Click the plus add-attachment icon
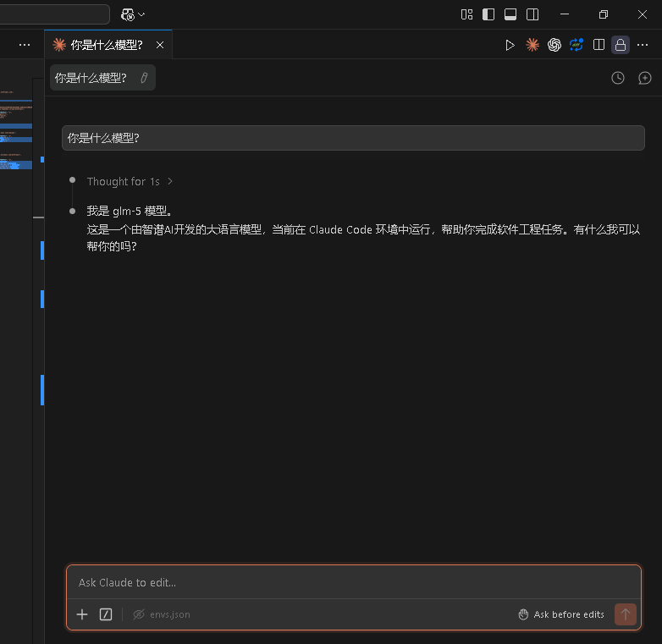The image size is (662, 644). (x=82, y=614)
